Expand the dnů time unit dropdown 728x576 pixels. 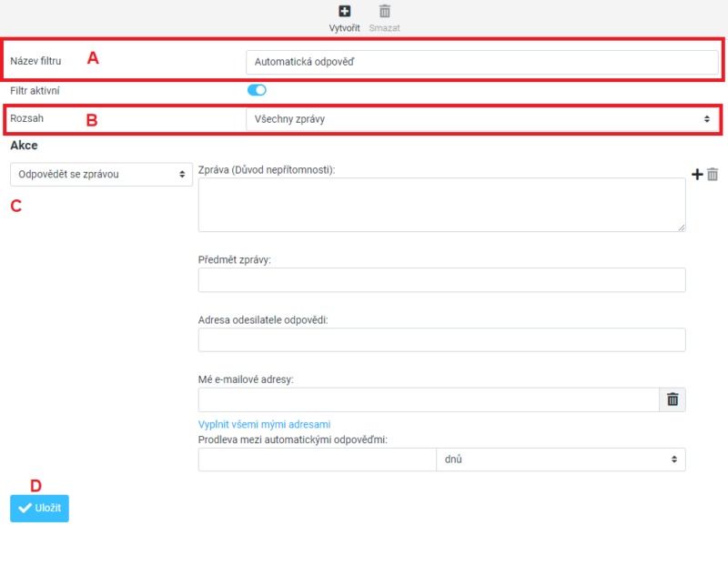point(561,460)
